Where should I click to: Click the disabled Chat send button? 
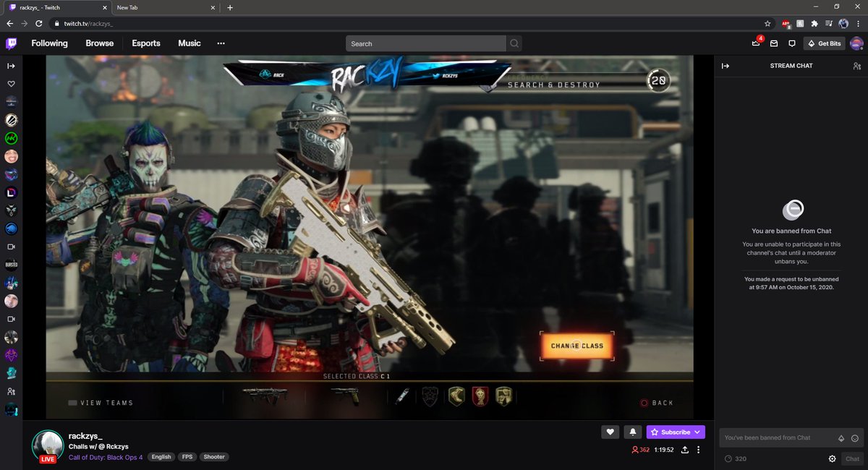coord(853,458)
